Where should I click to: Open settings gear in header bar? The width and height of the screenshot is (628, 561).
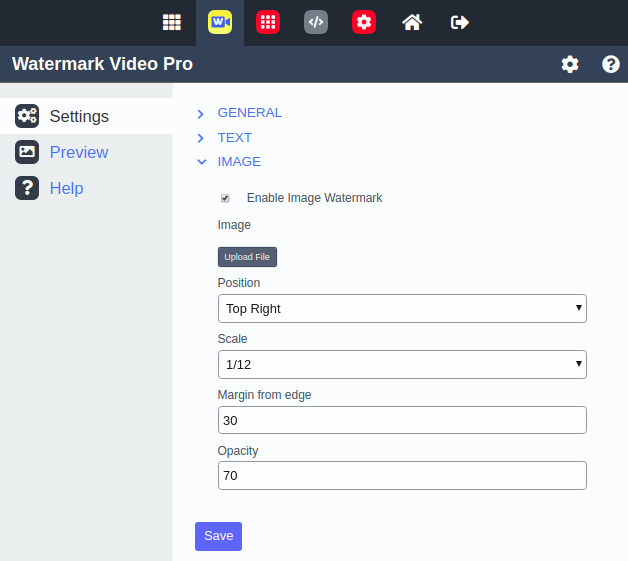pos(570,64)
